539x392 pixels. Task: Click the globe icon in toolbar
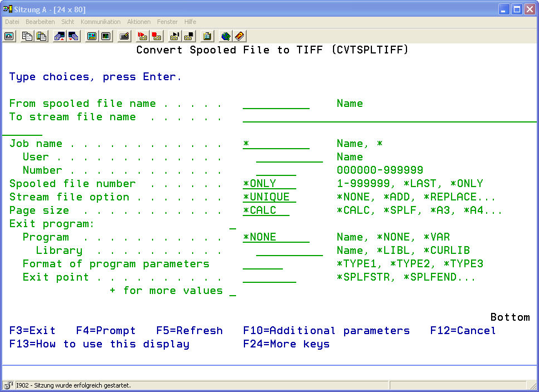[226, 36]
